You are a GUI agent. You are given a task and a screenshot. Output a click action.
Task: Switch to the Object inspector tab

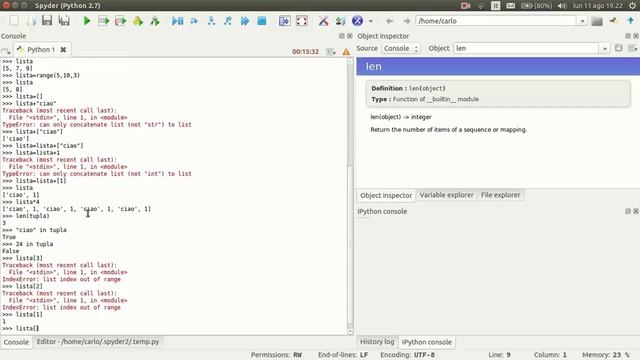tap(386, 195)
